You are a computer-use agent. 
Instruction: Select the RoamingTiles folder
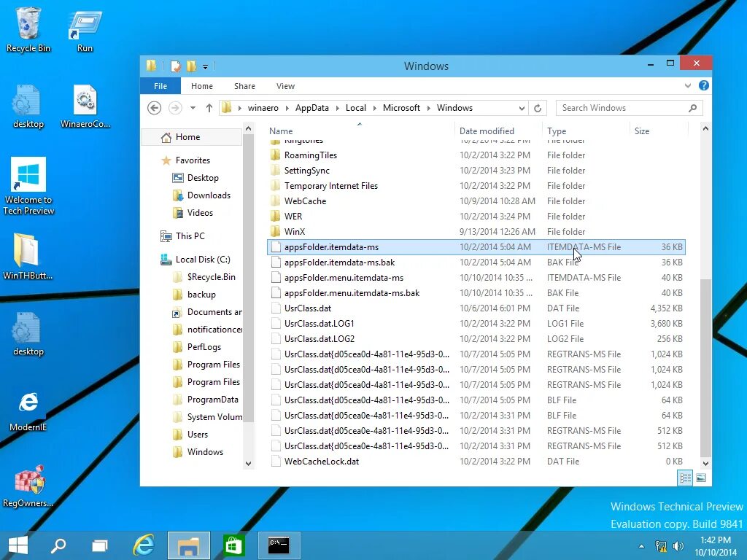(310, 155)
